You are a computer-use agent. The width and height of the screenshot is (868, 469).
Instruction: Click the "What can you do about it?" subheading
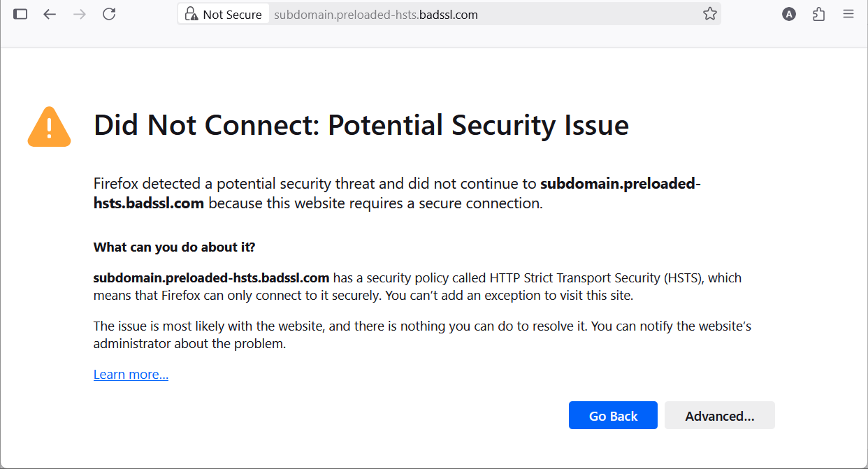(174, 247)
